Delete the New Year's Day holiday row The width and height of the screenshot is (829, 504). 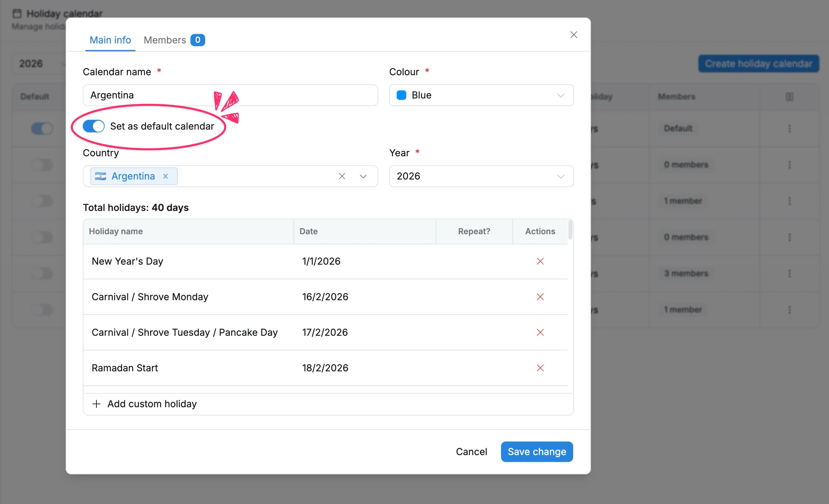[540, 261]
